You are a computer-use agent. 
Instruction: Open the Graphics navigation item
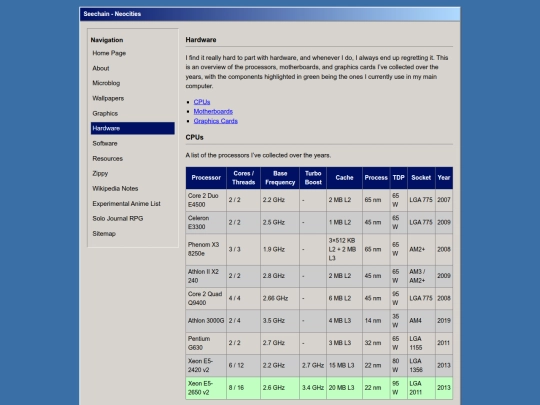point(133,113)
